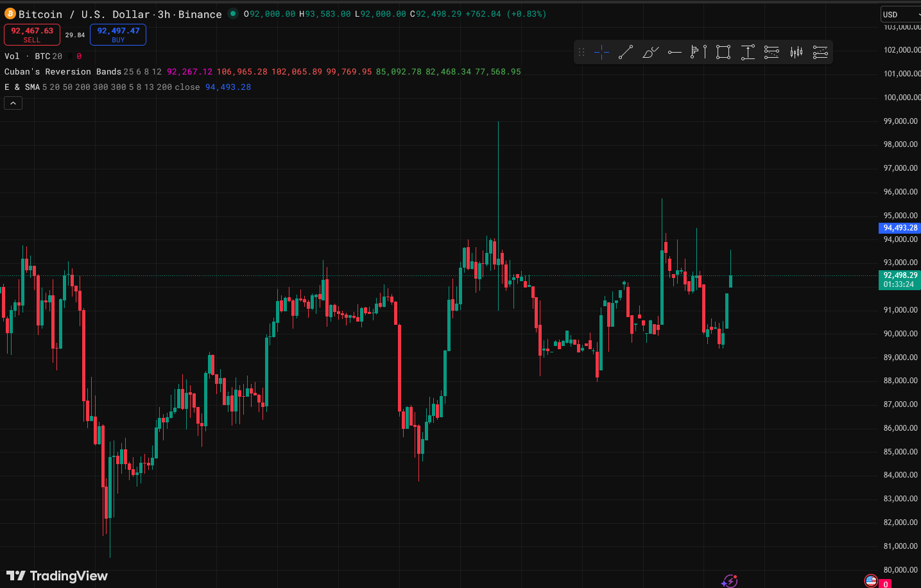Click the 82,000.00 price scale label
Image resolution: width=921 pixels, height=588 pixels.
(900, 523)
